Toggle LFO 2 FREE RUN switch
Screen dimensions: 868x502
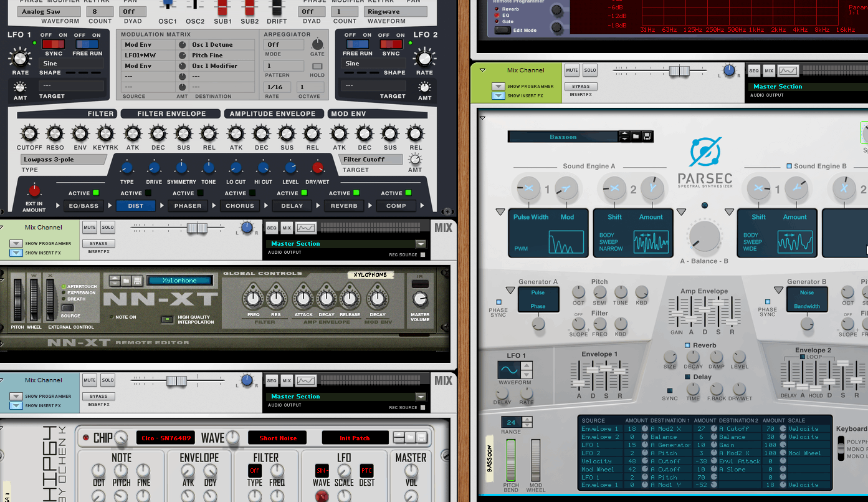(x=358, y=44)
